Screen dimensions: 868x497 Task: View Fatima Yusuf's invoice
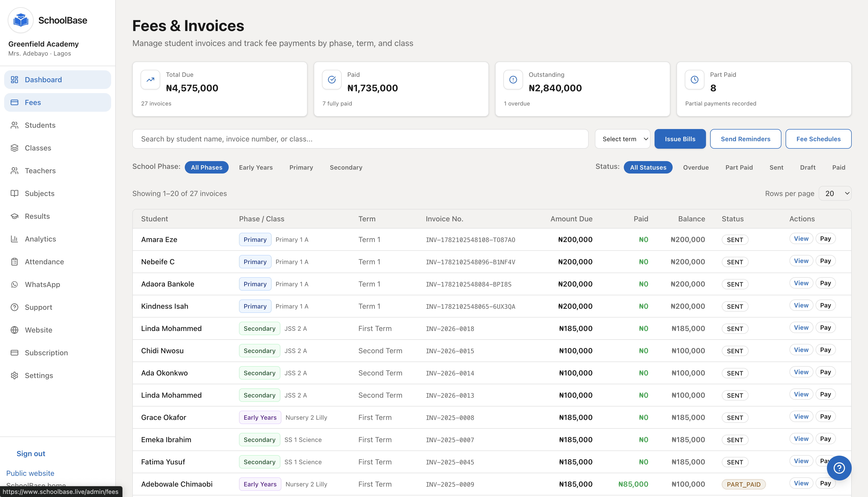click(x=801, y=461)
